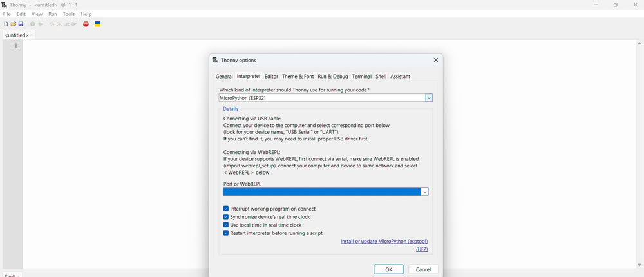Viewport: 644px width, 277px height.
Task: Toggle Use local time in real time clock
Action: click(226, 225)
